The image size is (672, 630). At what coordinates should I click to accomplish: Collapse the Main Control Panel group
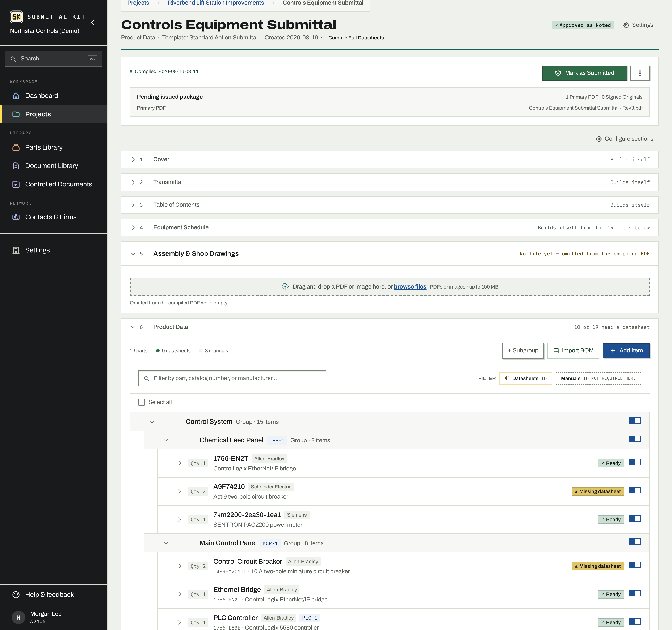pyautogui.click(x=166, y=543)
